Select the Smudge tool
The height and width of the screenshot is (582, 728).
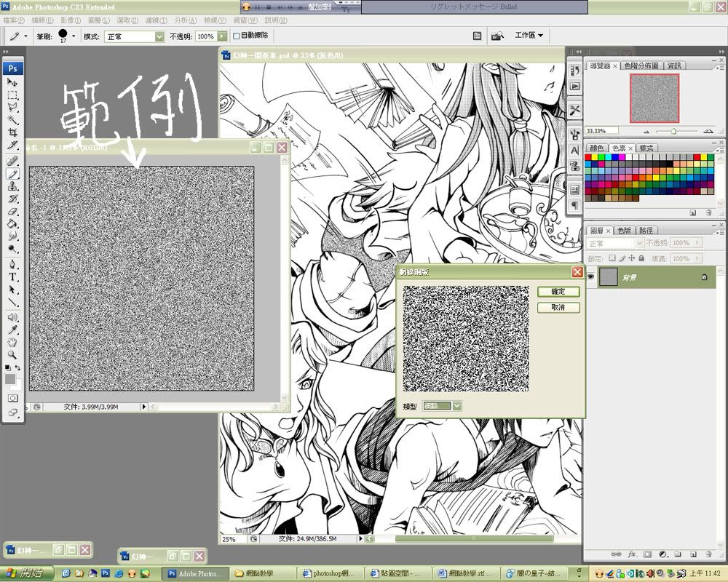point(12,236)
